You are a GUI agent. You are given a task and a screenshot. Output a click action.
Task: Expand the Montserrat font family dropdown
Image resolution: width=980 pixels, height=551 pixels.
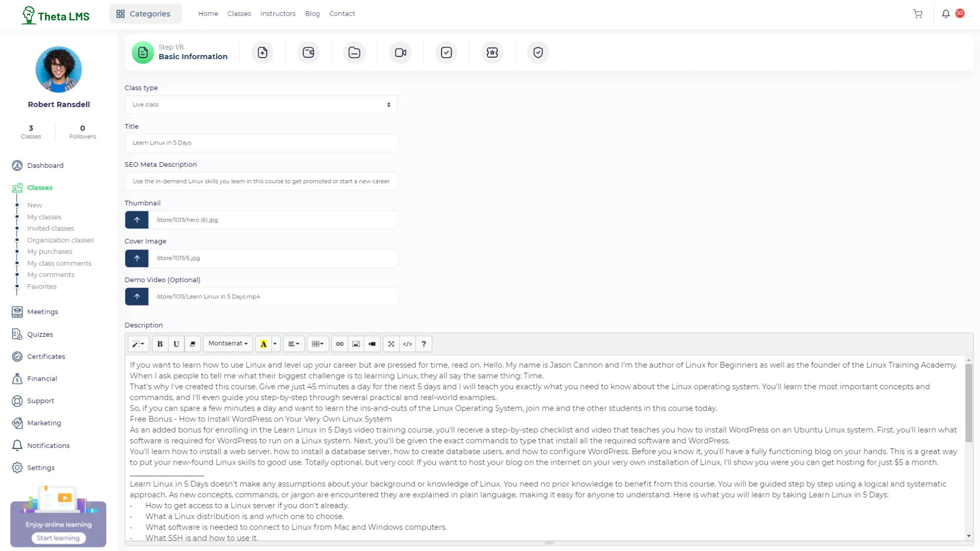[x=228, y=344]
